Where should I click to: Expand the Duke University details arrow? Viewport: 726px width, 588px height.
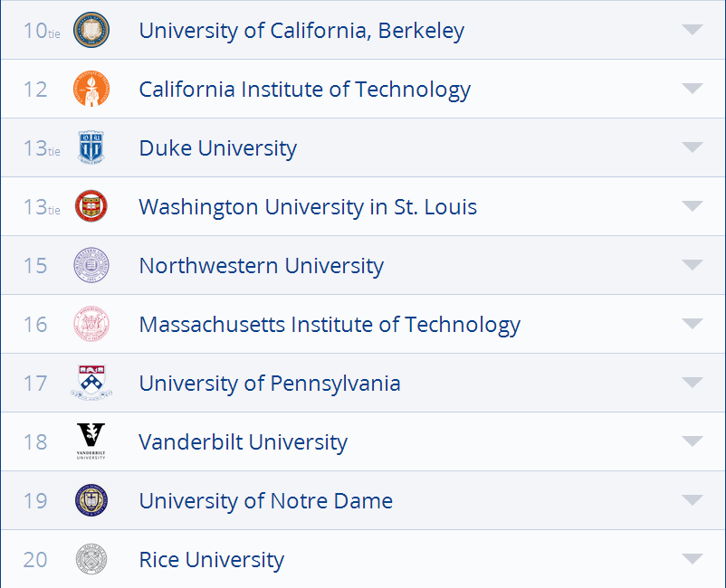point(693,147)
